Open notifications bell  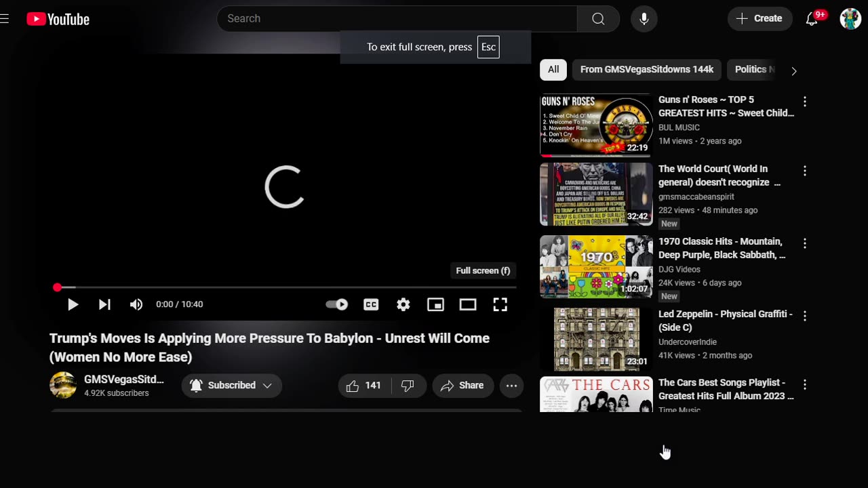812,19
